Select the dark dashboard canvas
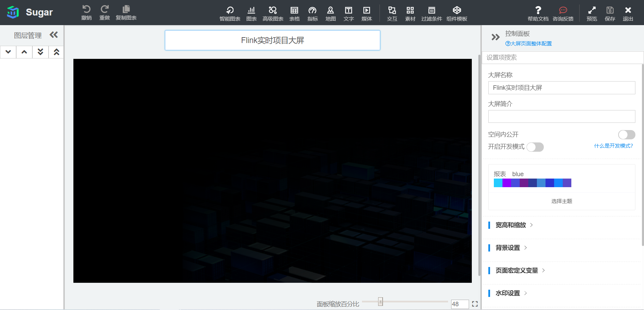 click(272, 171)
